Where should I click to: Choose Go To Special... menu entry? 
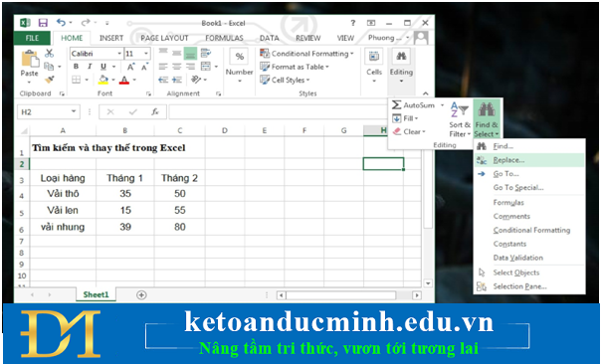point(529,187)
